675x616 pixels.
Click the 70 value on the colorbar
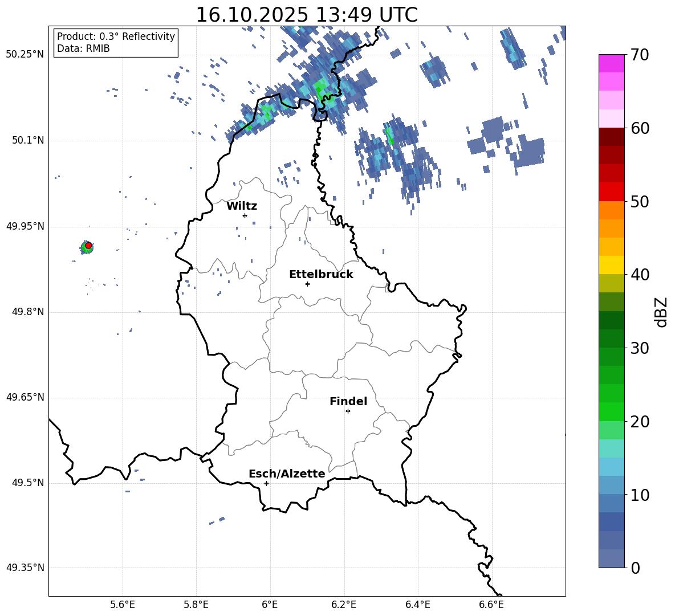tap(640, 55)
